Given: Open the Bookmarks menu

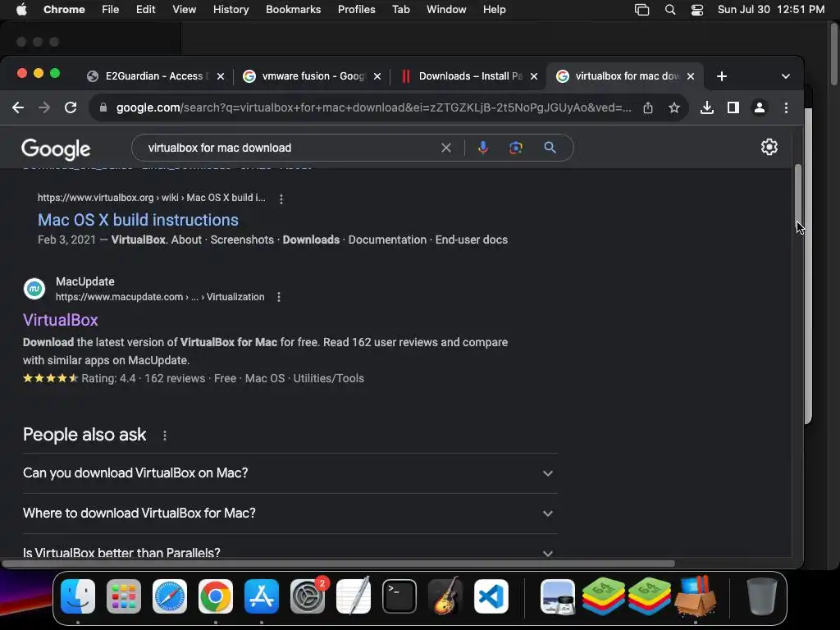Looking at the screenshot, I should pyautogui.click(x=293, y=10).
